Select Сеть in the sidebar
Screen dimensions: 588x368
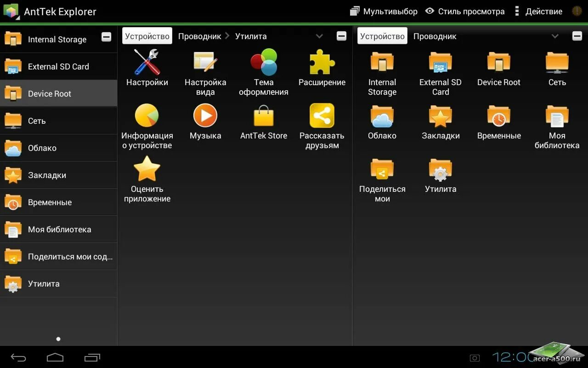coord(58,121)
